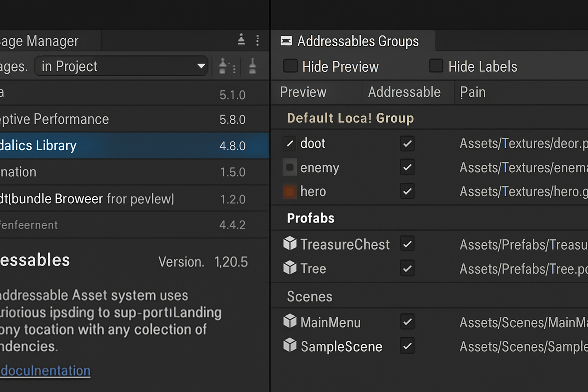The image size is (588, 392).
Task: Select the bundle Browser package row
Action: [134, 199]
